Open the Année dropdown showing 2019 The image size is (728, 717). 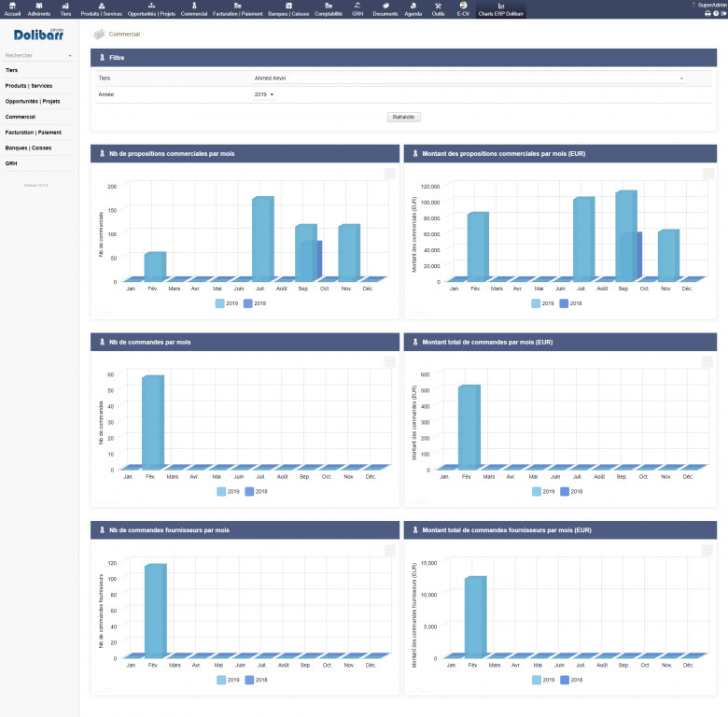tap(264, 94)
